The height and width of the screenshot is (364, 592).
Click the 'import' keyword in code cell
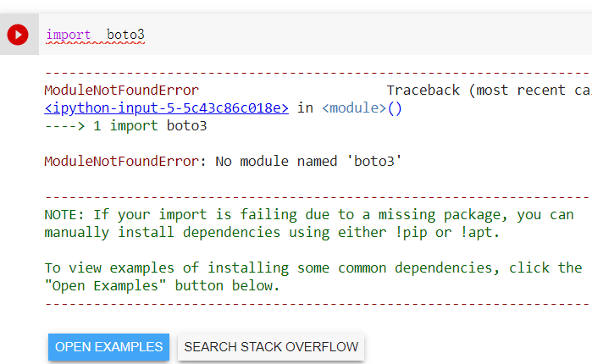[69, 35]
